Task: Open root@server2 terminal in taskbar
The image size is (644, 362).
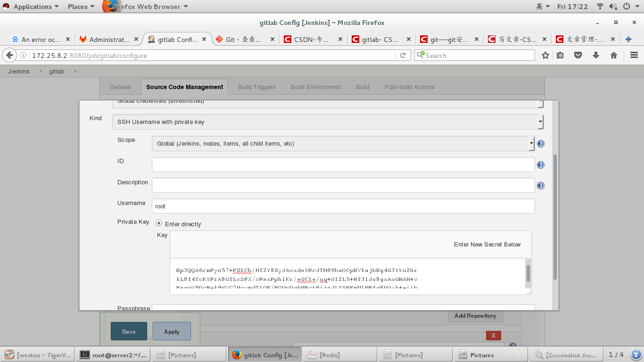Action: [x=113, y=354]
